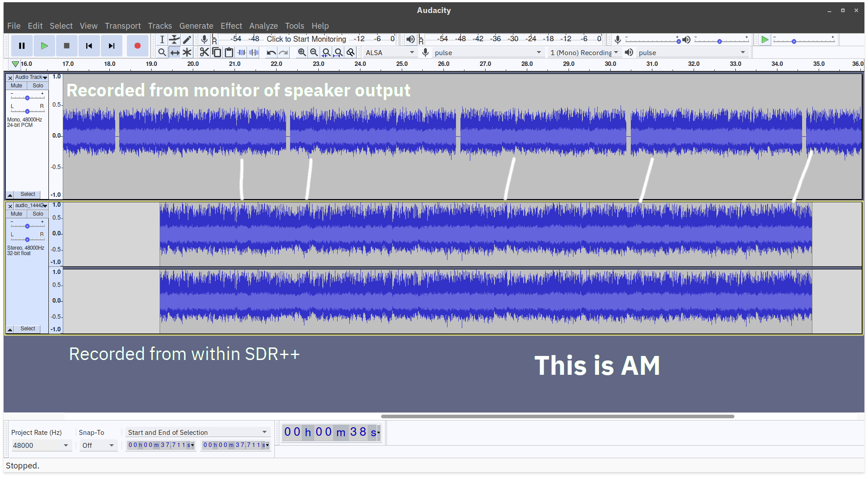Mute the audio_14442 track
Image resolution: width=868 pixels, height=477 pixels.
(16, 214)
